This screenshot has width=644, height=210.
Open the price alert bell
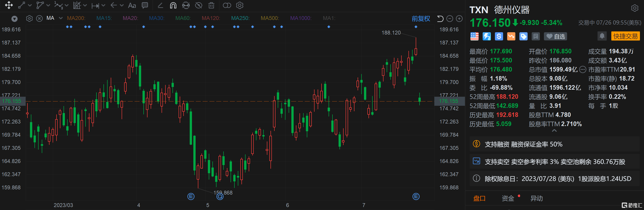(x=602, y=36)
